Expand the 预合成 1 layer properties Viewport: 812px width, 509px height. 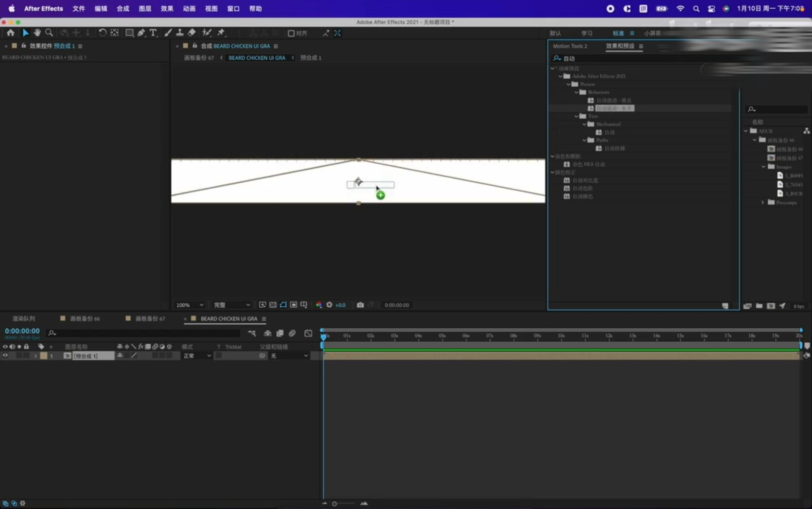[35, 356]
